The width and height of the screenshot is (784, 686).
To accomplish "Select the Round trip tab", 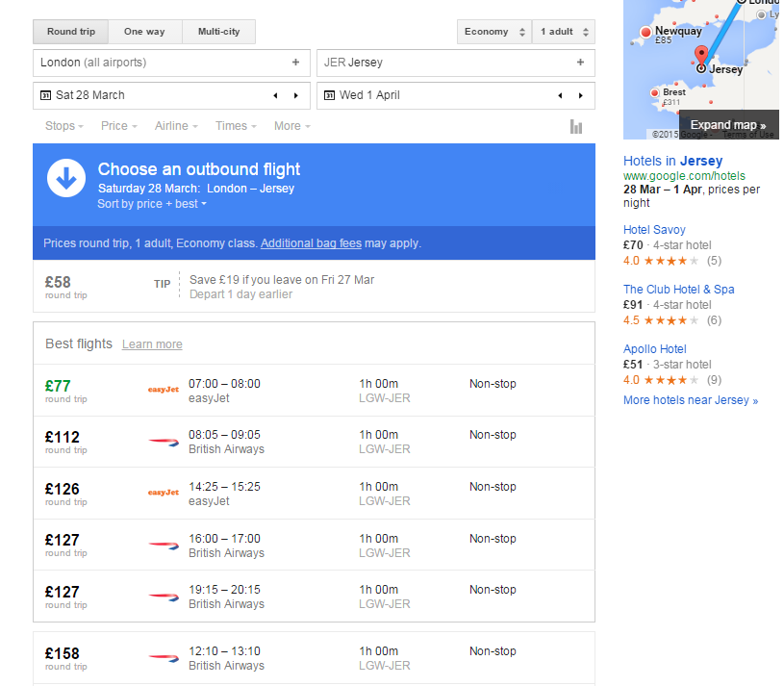I will tap(71, 32).
